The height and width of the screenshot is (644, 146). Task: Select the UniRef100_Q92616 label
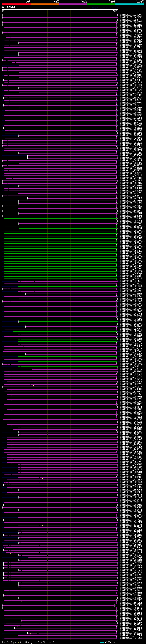pos(131,278)
